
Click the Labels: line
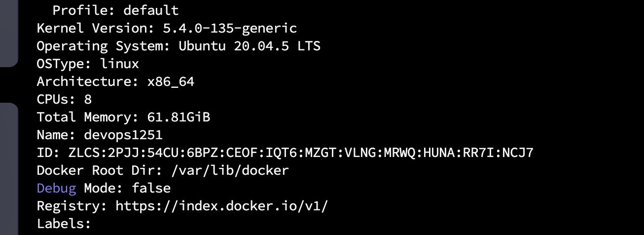[x=64, y=224]
